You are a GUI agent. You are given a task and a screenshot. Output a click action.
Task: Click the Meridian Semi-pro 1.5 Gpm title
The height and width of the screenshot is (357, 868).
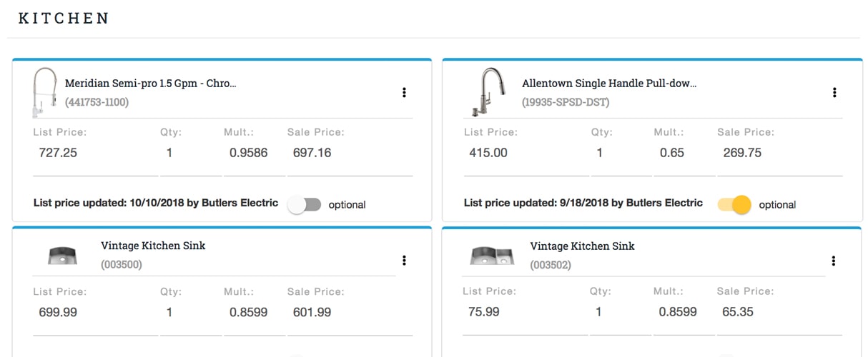point(151,84)
